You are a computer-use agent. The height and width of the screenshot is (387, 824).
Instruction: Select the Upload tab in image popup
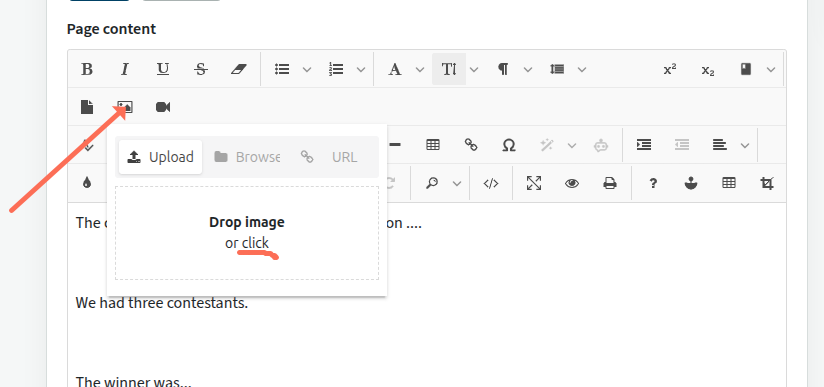pyautogui.click(x=160, y=157)
